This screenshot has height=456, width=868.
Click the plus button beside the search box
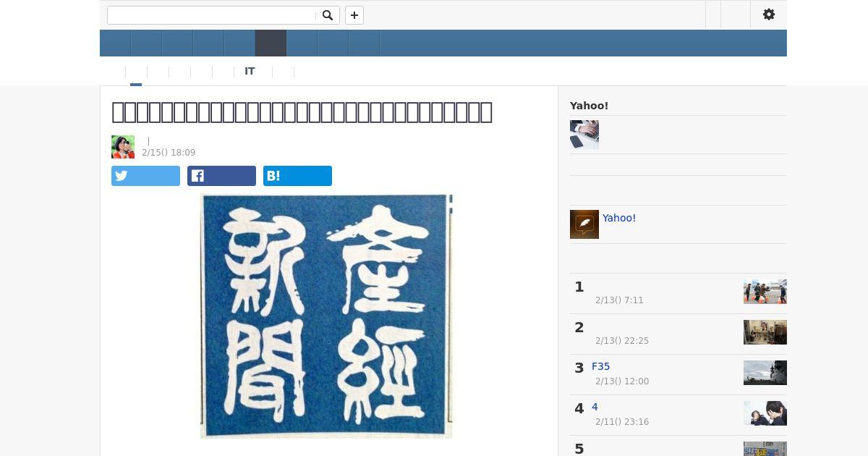click(354, 15)
